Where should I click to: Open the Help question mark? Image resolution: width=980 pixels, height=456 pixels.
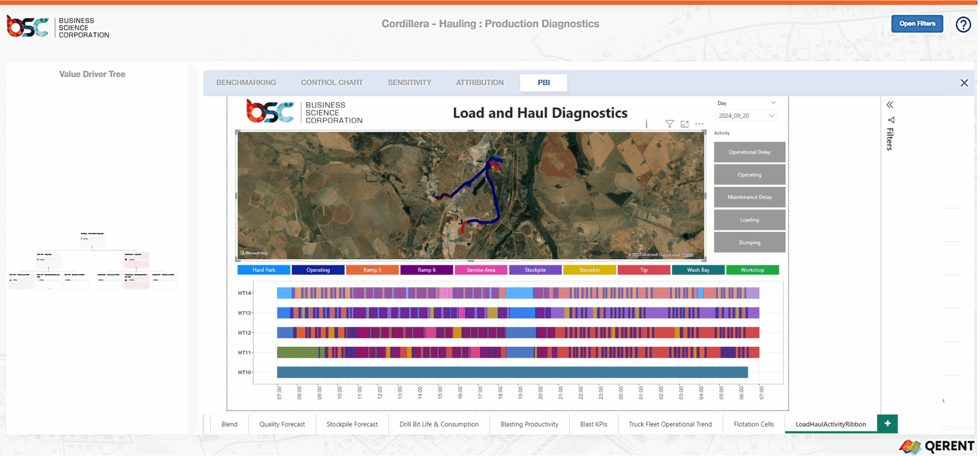[963, 25]
